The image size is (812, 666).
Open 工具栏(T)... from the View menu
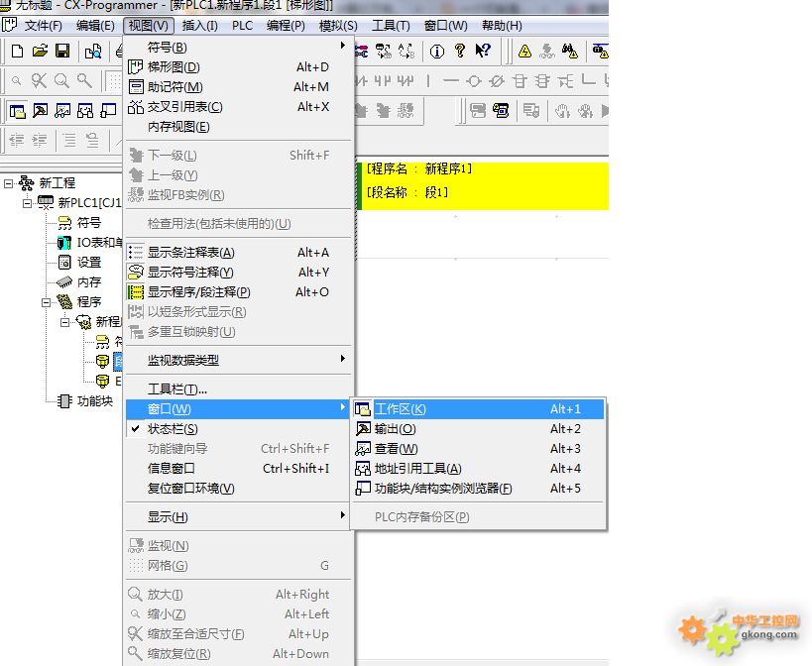(x=239, y=389)
